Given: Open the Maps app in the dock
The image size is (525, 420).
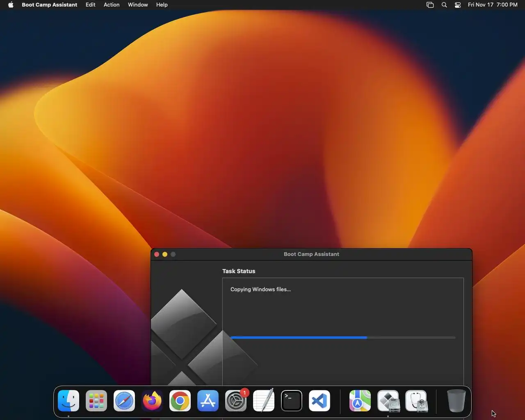Looking at the screenshot, I should [x=360, y=401].
